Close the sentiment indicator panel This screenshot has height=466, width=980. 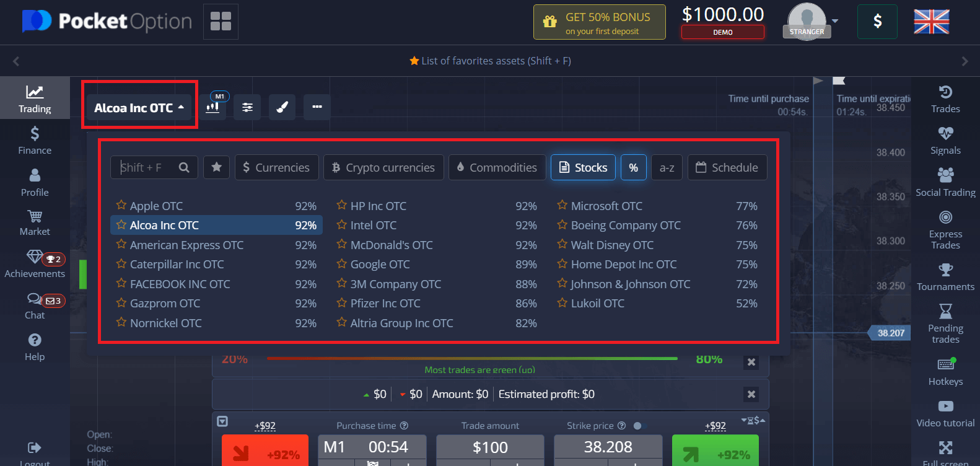(751, 362)
